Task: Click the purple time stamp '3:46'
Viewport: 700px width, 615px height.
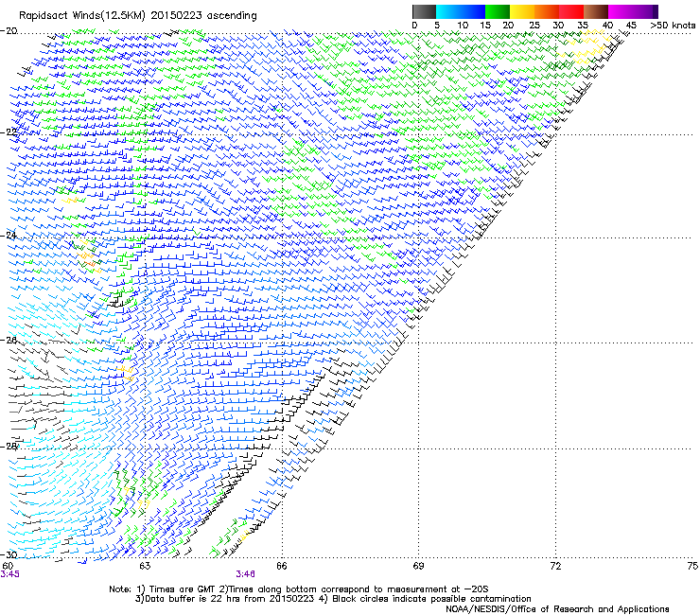Action: coord(246,574)
